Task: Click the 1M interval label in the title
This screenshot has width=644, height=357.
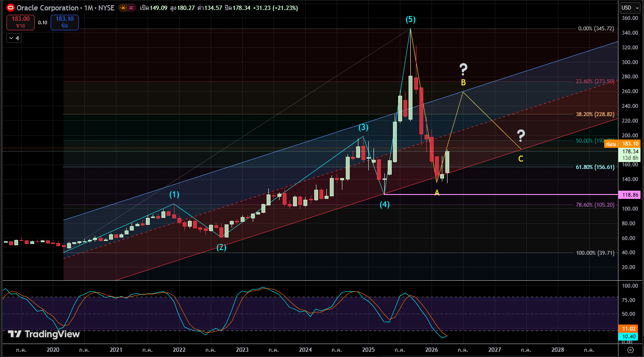Action: [89, 8]
